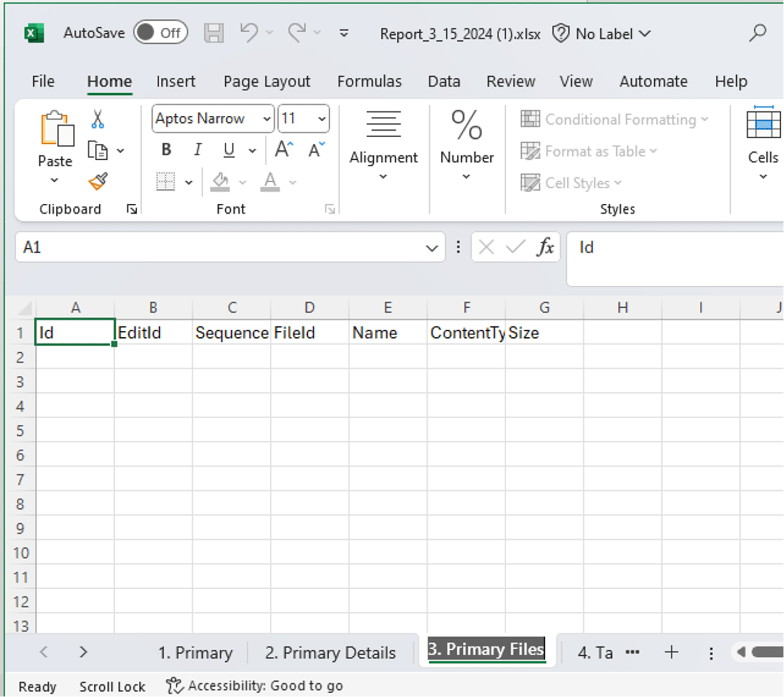784x697 pixels.
Task: Click the Excel application logo icon
Action: [x=34, y=33]
